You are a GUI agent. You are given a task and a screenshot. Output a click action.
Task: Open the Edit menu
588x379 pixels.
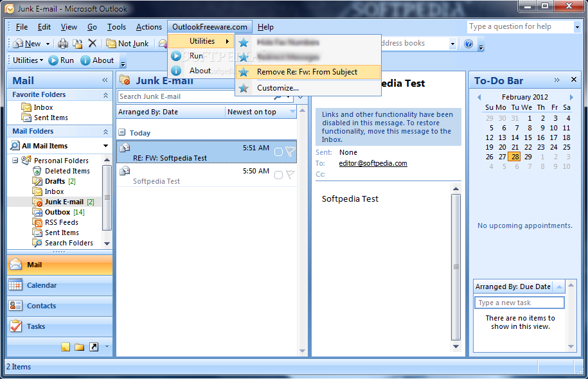44,27
